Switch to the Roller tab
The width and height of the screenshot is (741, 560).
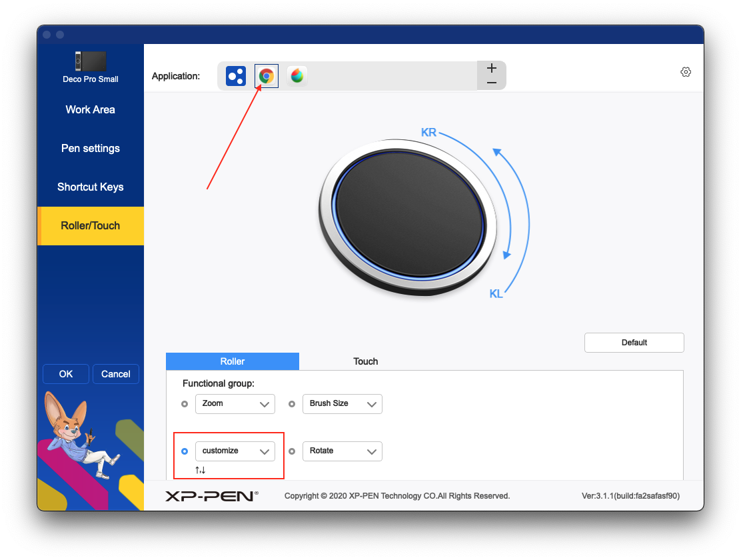tap(233, 361)
